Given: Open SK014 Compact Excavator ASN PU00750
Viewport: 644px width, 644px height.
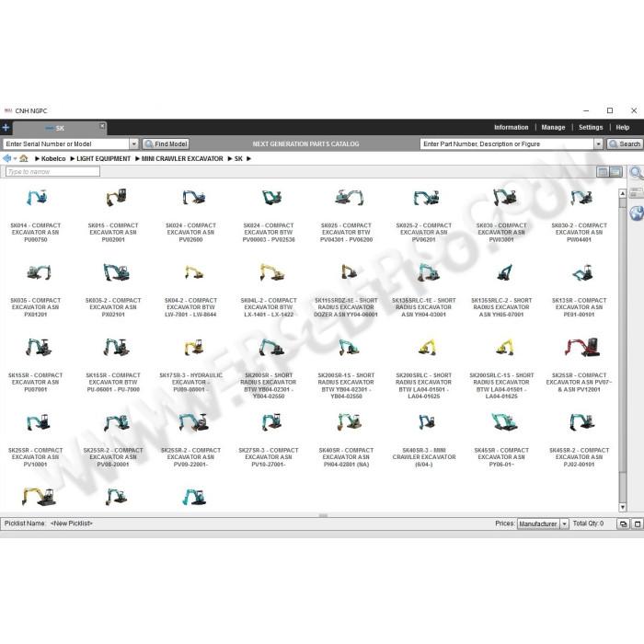Looking at the screenshot, I should pyautogui.click(x=36, y=215).
